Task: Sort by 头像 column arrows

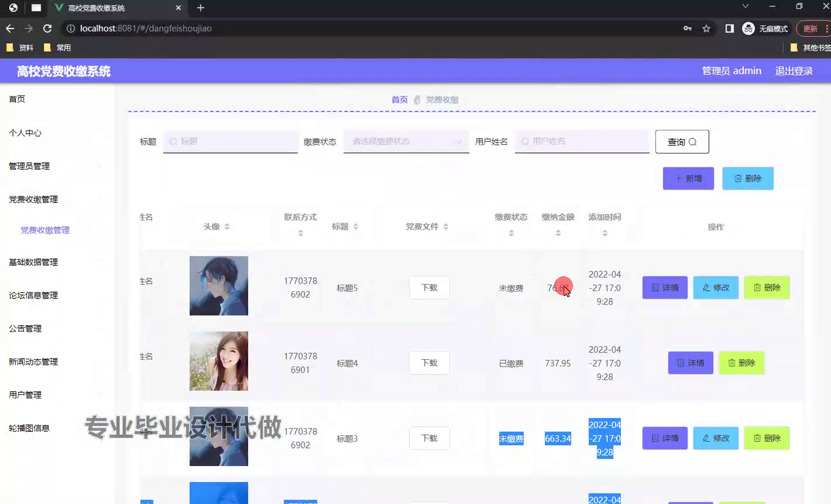Action: click(227, 226)
